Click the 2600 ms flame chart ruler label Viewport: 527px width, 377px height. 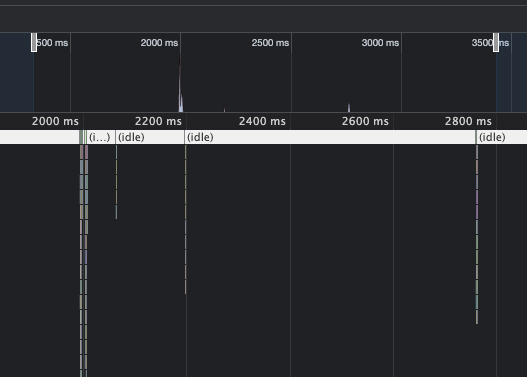[365, 121]
